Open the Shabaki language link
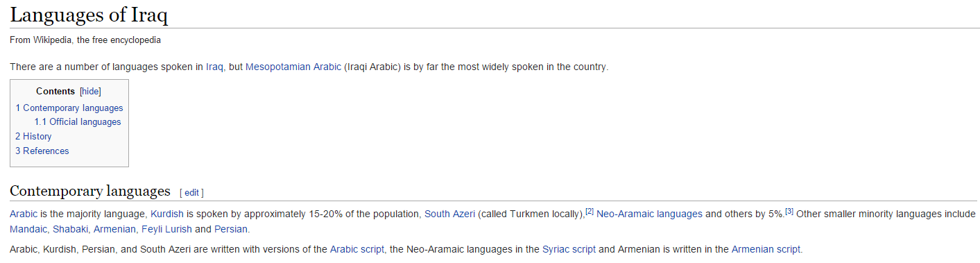This screenshot has height=263, width=980. (70, 230)
